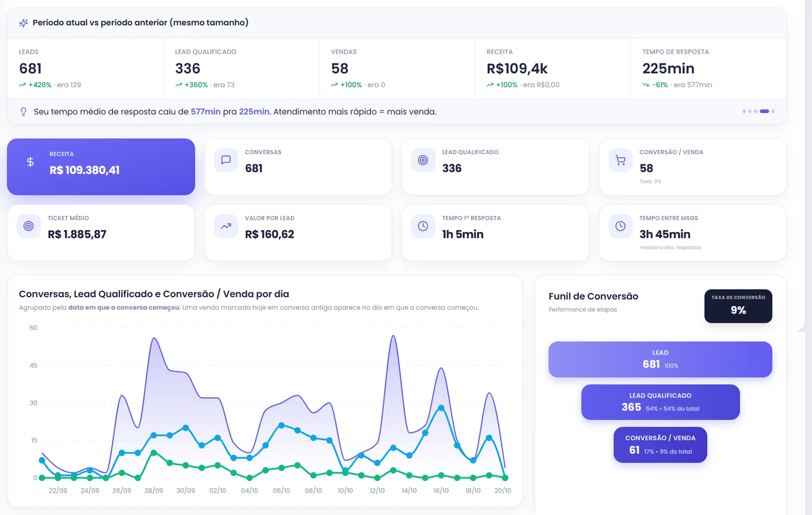
Task: Click the clock icon in Tempo 1ª Resposta card
Action: point(423,226)
